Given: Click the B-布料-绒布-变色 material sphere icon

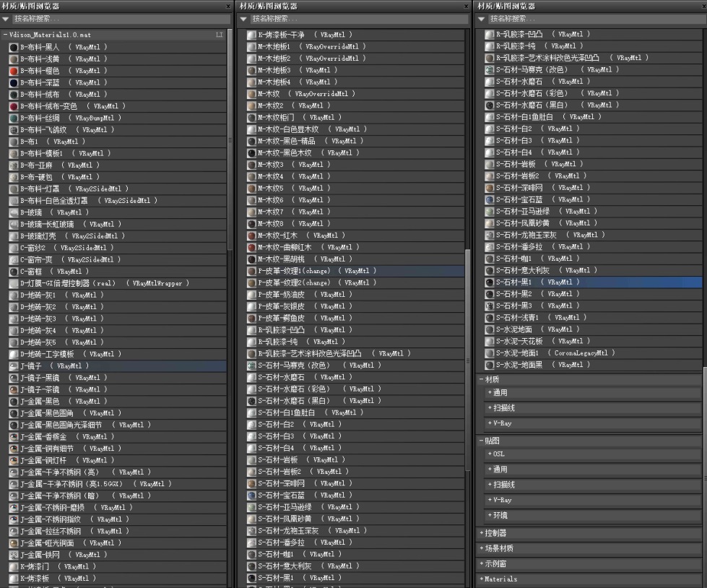Looking at the screenshot, I should pos(14,106).
